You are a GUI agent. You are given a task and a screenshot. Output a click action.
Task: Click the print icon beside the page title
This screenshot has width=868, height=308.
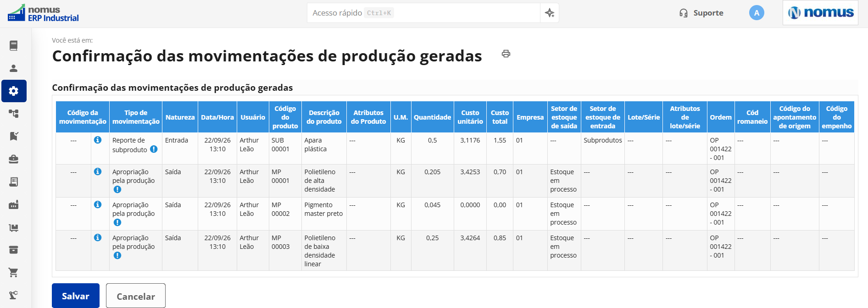click(506, 54)
